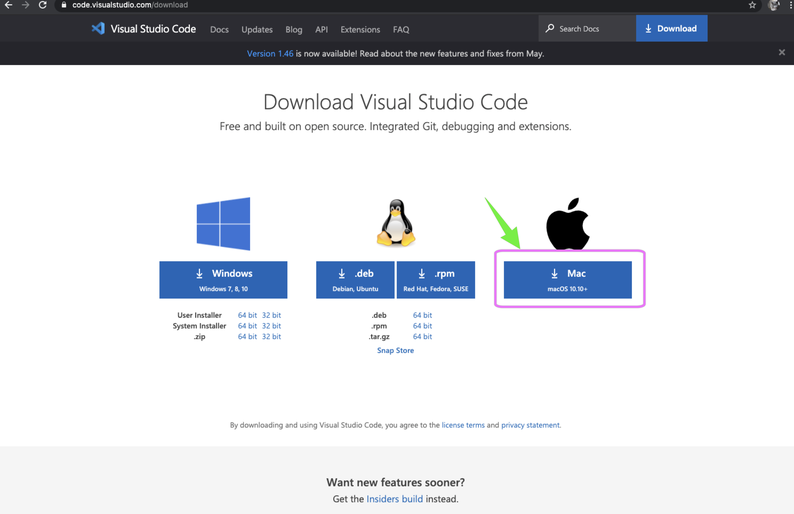
Task: Click the Apple logo image
Action: coord(567,224)
